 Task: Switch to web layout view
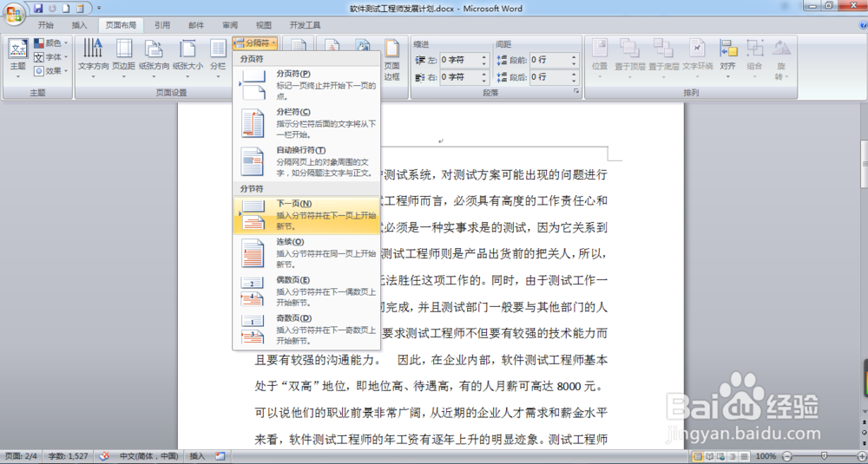point(721,456)
